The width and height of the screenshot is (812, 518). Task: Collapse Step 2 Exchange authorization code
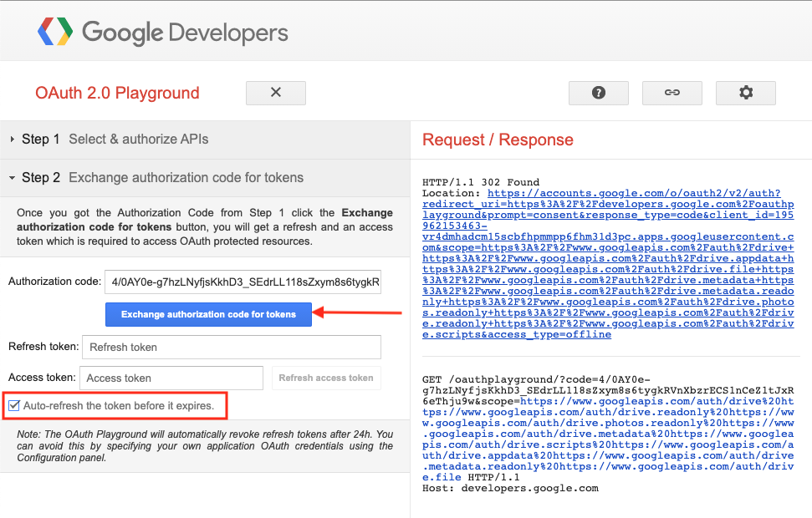205,177
